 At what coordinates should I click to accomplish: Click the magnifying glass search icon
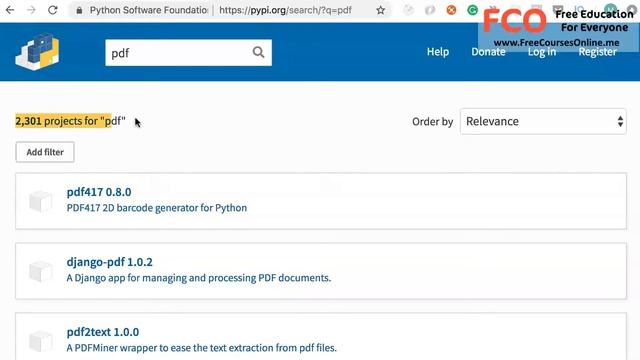258,52
